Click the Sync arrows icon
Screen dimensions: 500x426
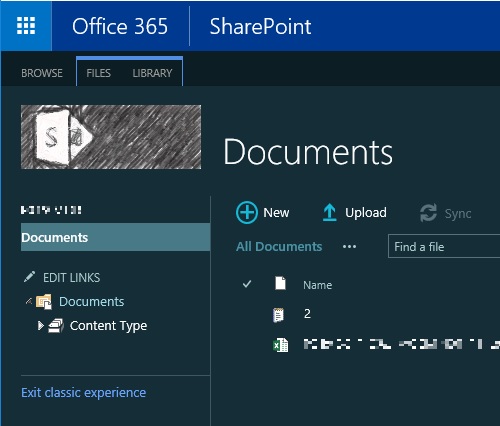[x=428, y=213]
